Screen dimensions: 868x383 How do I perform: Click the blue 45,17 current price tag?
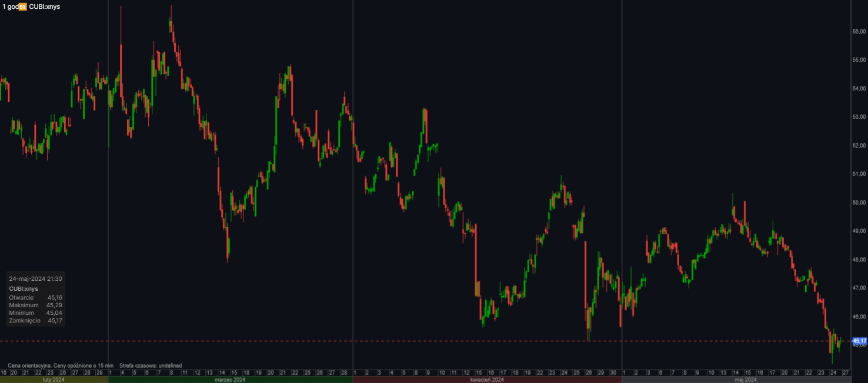pos(859,341)
